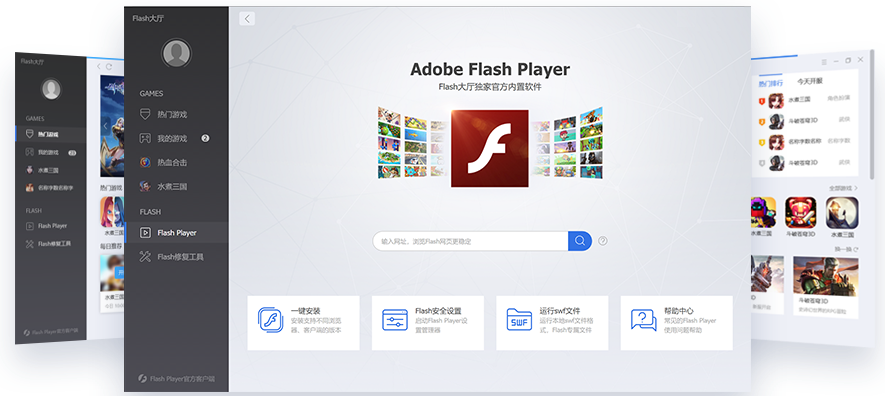Click banner previous arrow in left window
Screen dimensions: 885x396
coord(104,126)
